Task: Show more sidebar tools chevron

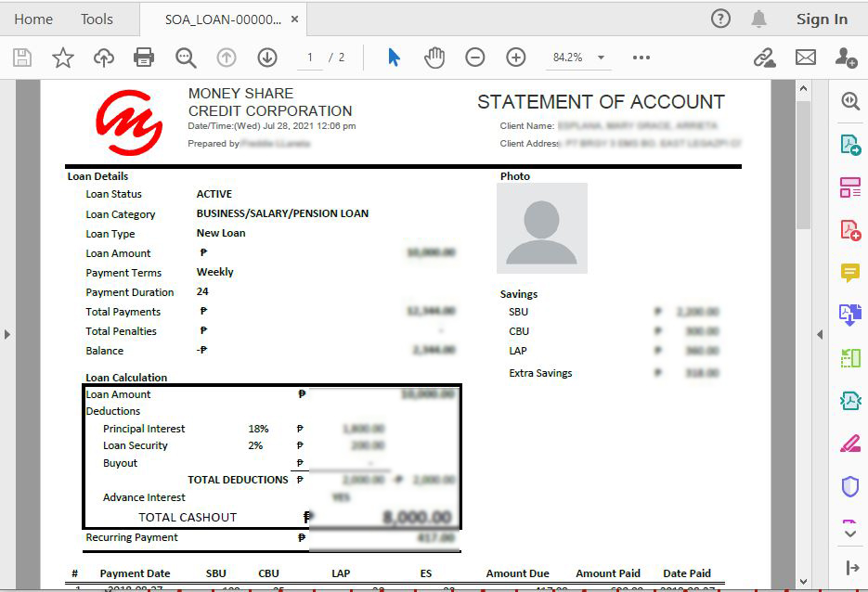Action: click(850, 534)
